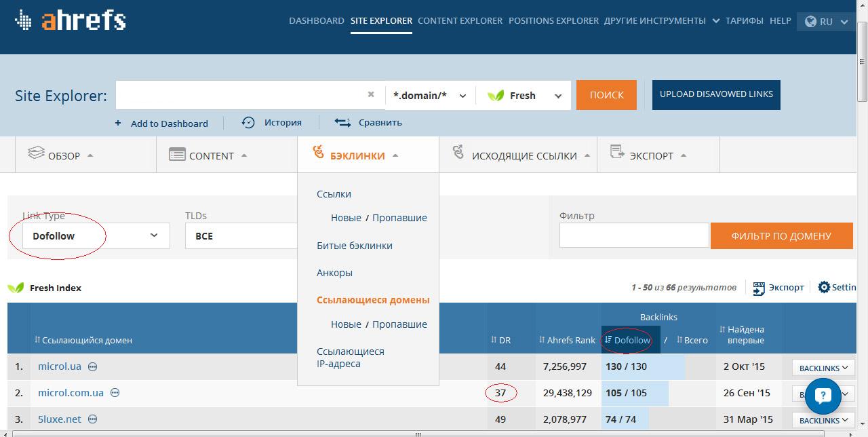
Task: Expand Другие инструменты menu
Action: coord(662,20)
